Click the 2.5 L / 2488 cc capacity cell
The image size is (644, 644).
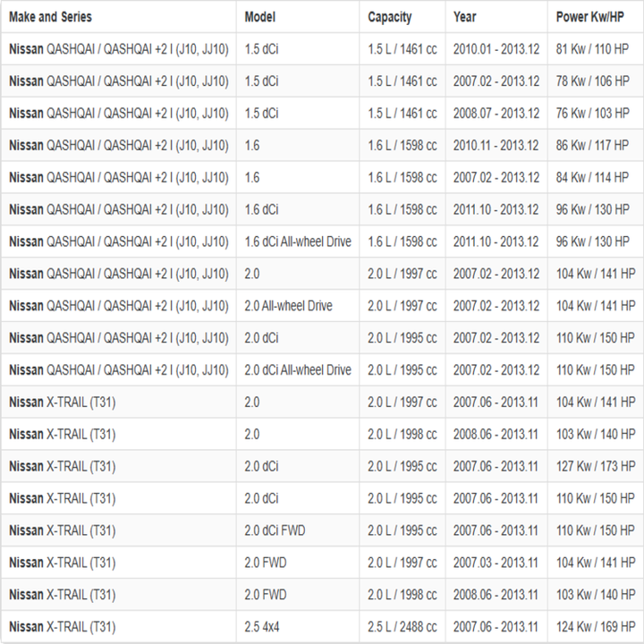coord(402,628)
